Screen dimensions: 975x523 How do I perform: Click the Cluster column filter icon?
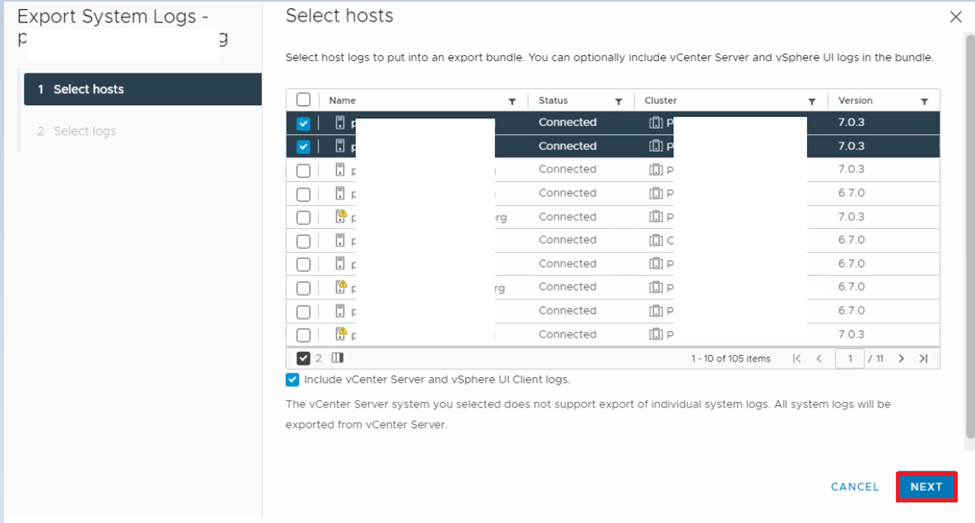pos(812,101)
